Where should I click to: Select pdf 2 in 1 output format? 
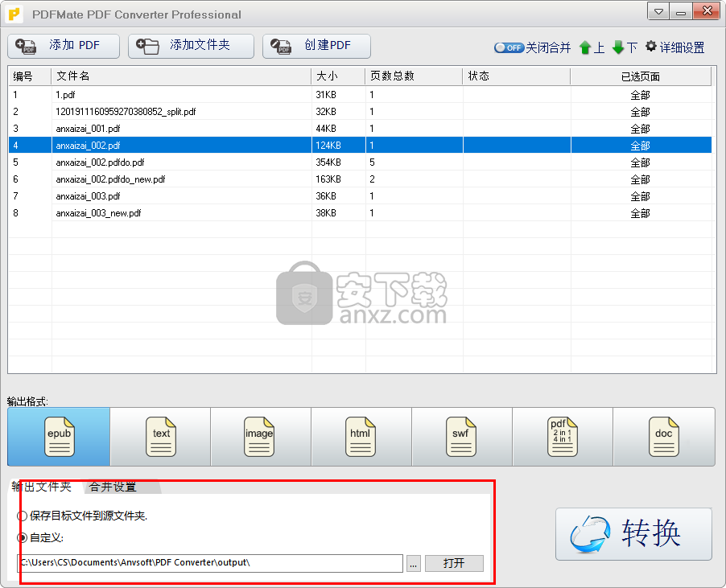563,437
